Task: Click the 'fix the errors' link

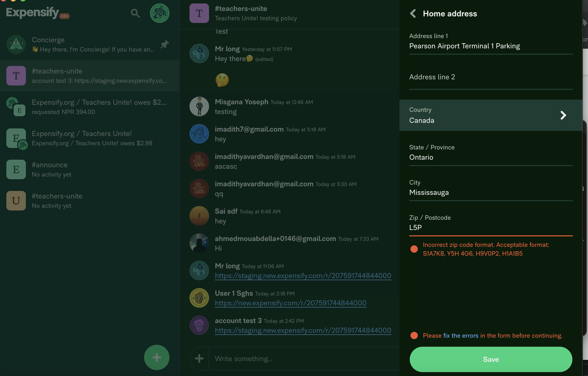Action: [461, 335]
